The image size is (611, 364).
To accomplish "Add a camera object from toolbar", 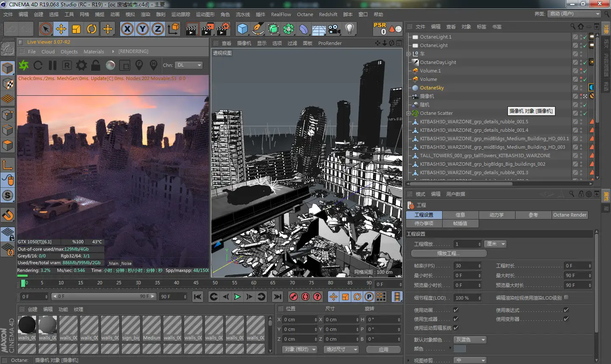I will tap(334, 29).
